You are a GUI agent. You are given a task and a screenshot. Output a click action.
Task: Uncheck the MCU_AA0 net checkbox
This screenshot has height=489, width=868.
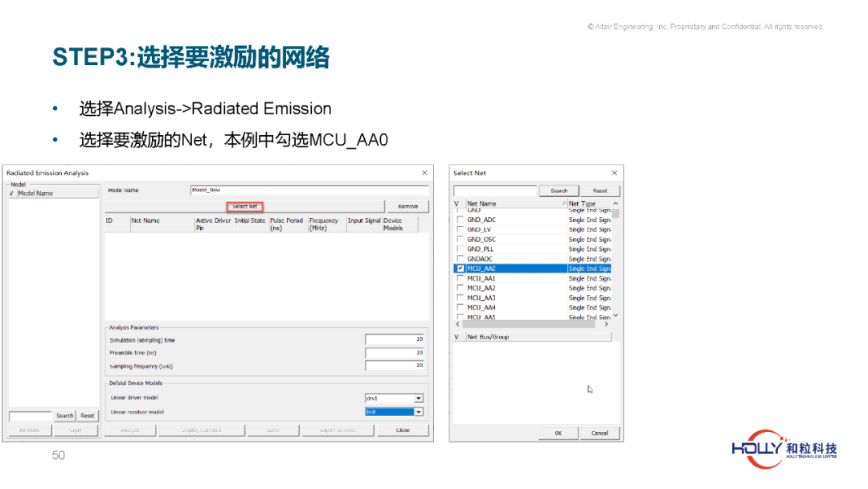point(460,269)
